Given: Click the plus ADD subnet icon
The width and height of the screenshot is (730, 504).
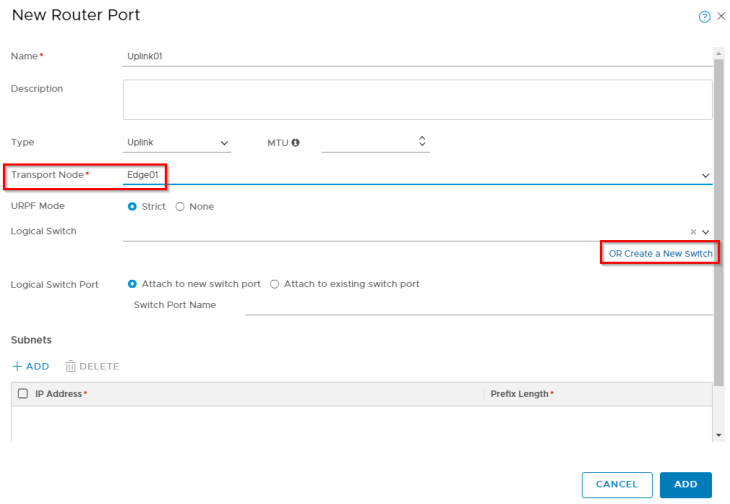Looking at the screenshot, I should (17, 367).
